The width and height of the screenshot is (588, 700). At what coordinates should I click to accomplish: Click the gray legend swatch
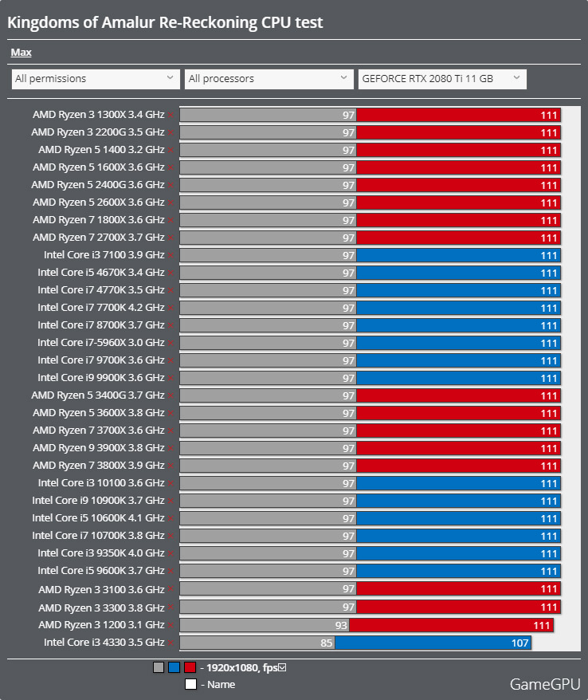[x=159, y=667]
